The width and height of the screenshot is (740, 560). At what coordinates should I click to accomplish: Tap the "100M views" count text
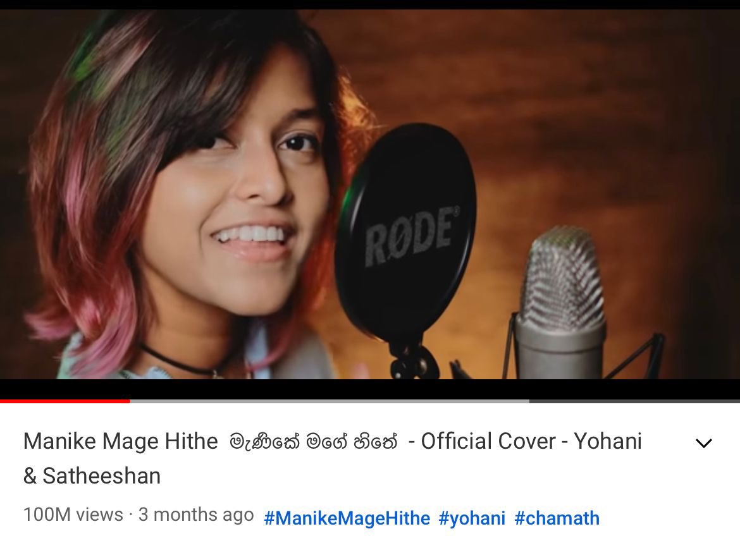[x=73, y=514]
